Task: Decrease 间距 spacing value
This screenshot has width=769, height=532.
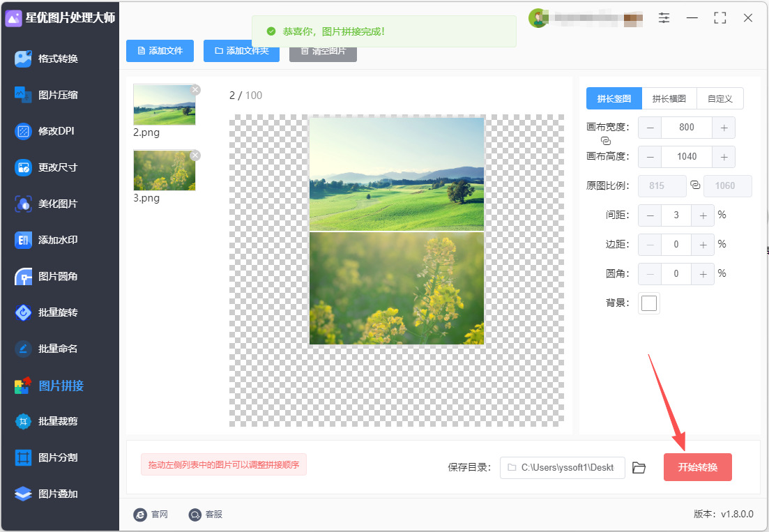Action: (x=650, y=215)
